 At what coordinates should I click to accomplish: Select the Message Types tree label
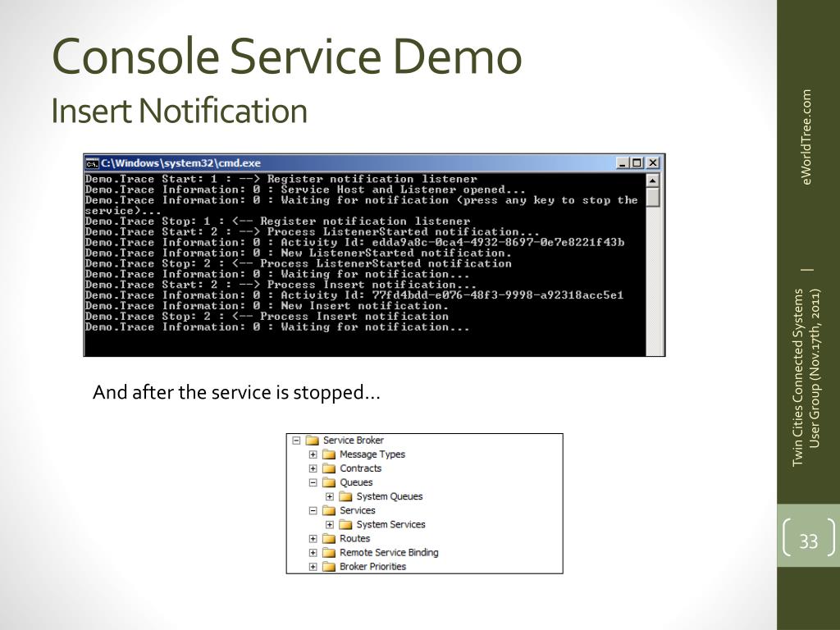click(x=372, y=454)
